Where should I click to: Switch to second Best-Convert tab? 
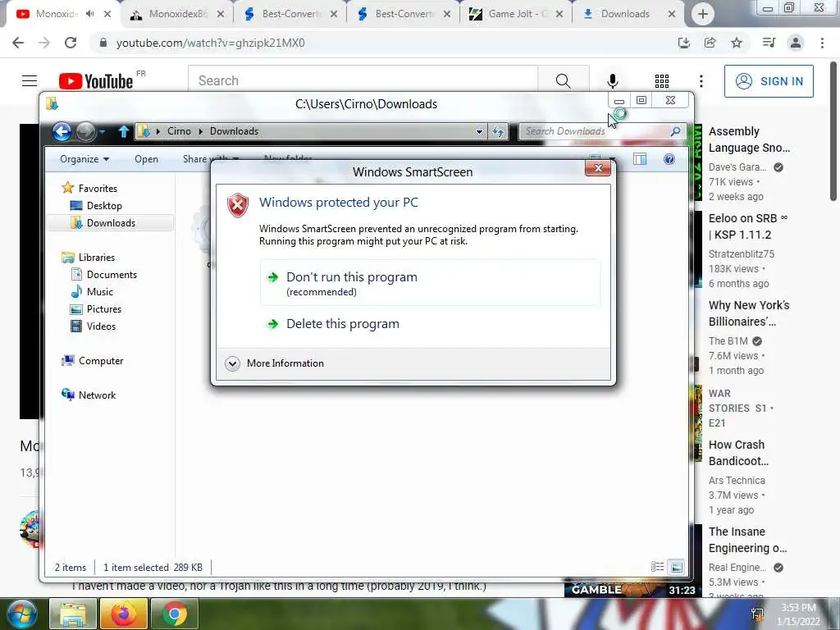[405, 15]
